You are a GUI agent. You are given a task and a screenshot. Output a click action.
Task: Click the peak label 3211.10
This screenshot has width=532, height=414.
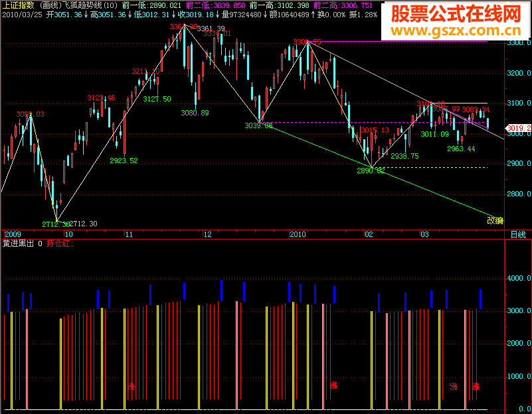point(145,71)
